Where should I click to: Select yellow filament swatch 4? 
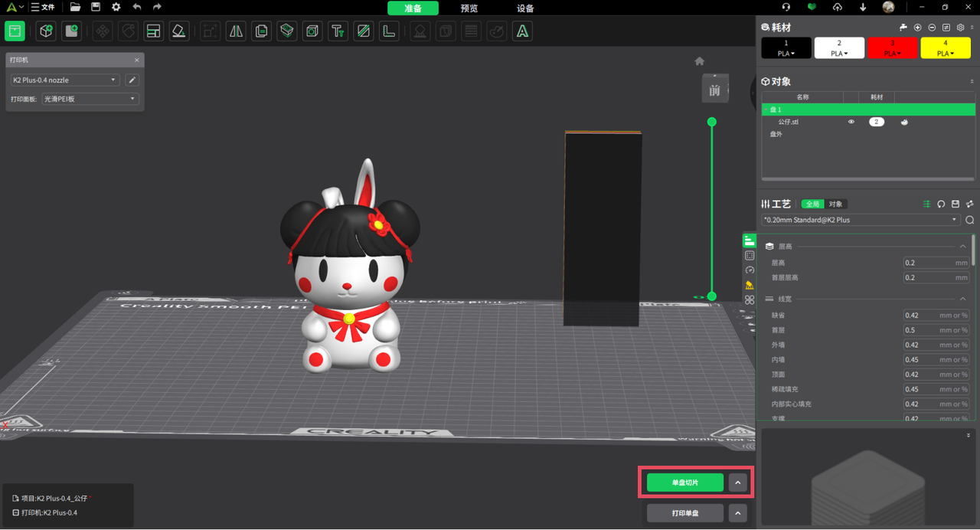click(946, 48)
